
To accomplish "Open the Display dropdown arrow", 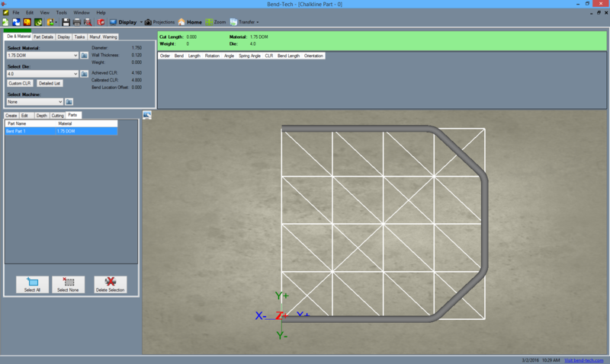I will 141,22.
